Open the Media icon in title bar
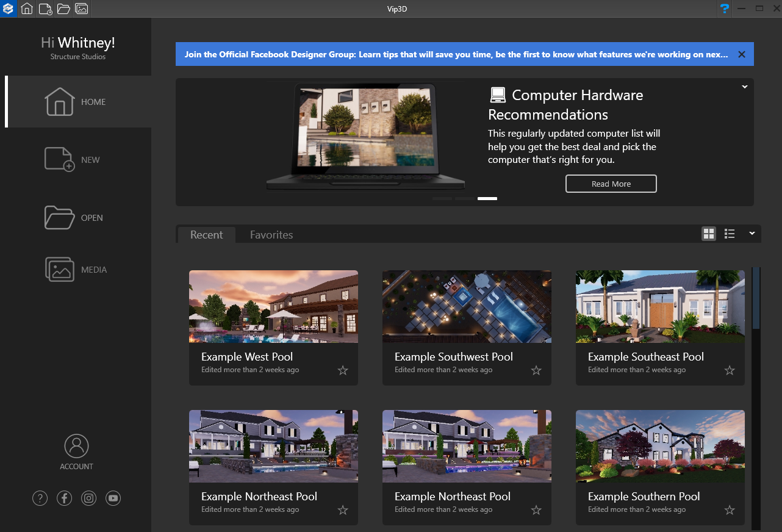Image resolution: width=782 pixels, height=532 pixels. (x=81, y=9)
